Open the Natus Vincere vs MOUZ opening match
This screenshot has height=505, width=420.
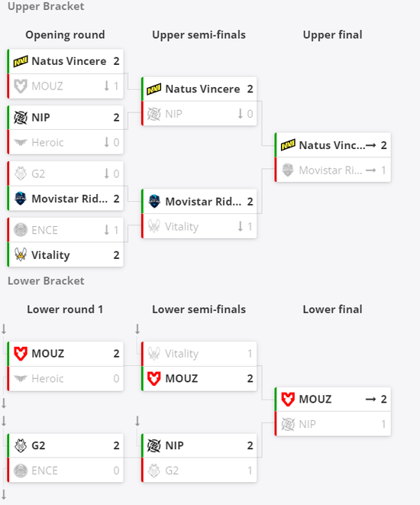click(x=66, y=74)
